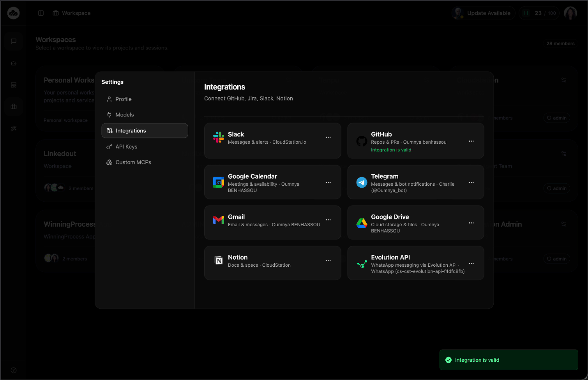Image resolution: width=588 pixels, height=380 pixels.
Task: Open the Slack integration options menu
Action: pyautogui.click(x=328, y=137)
